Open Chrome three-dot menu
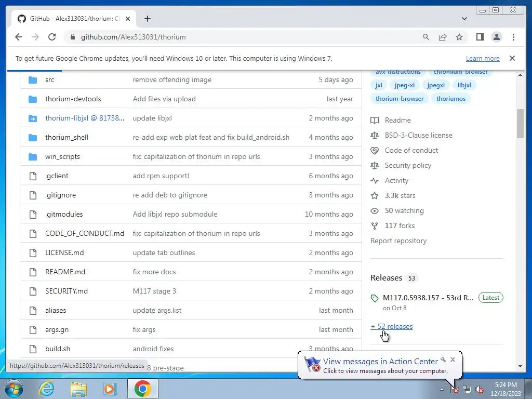 (x=513, y=37)
